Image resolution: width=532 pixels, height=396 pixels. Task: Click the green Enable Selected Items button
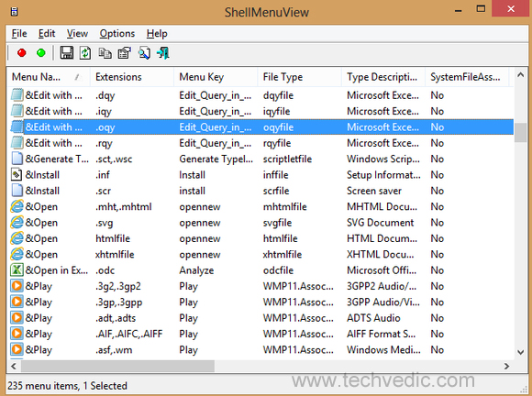(41, 53)
